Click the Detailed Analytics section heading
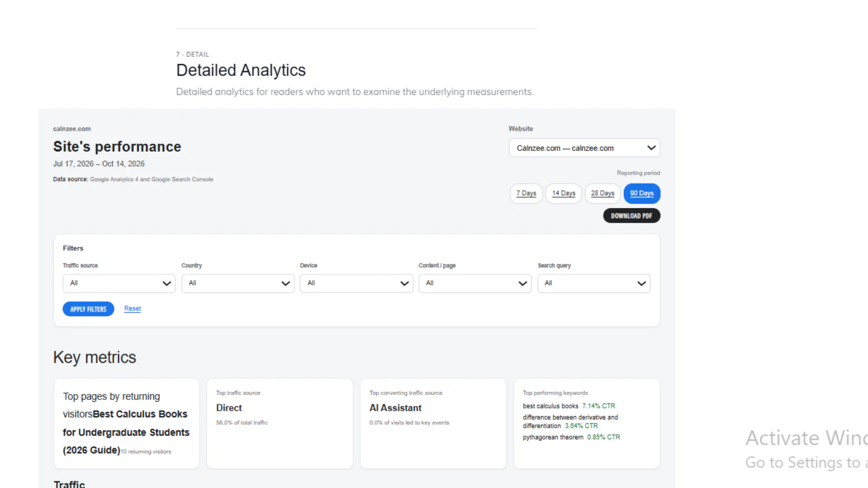This screenshot has height=488, width=868. click(x=241, y=70)
